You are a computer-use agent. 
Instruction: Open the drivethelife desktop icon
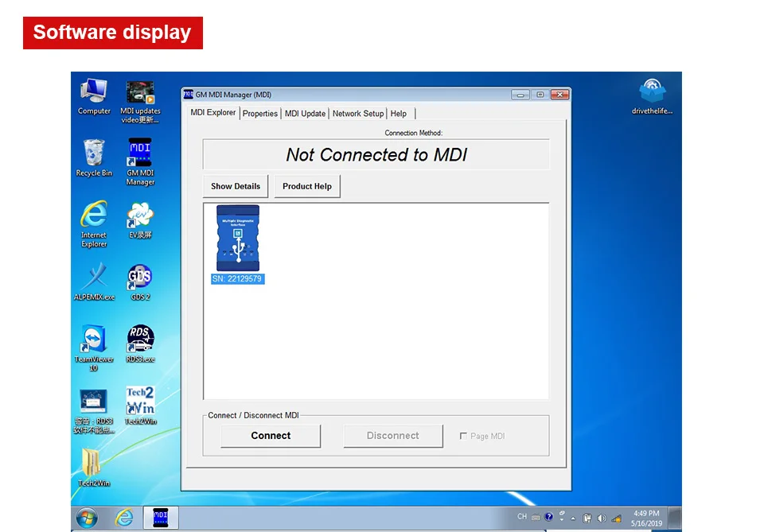coord(652,96)
